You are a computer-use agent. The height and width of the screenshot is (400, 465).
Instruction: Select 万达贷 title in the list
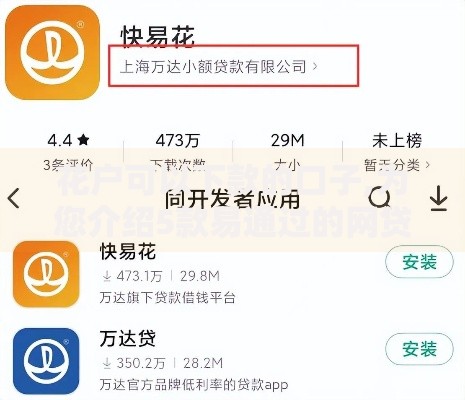(x=128, y=339)
